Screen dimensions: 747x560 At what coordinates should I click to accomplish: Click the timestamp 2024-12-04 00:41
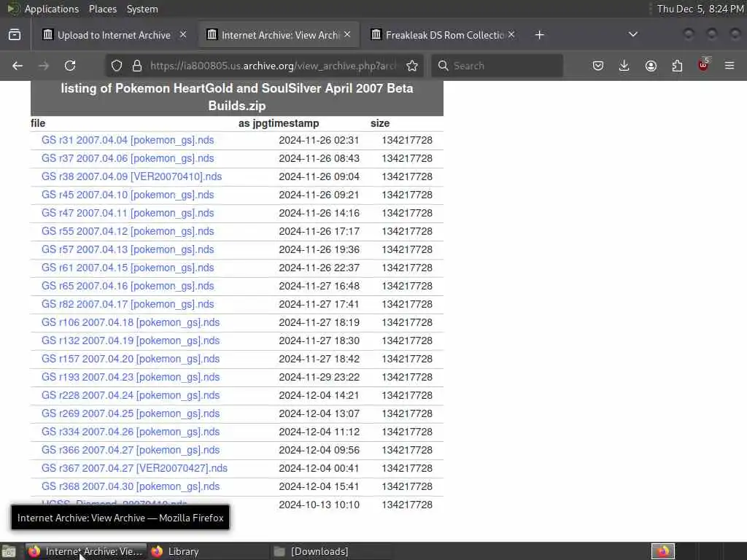tap(319, 468)
